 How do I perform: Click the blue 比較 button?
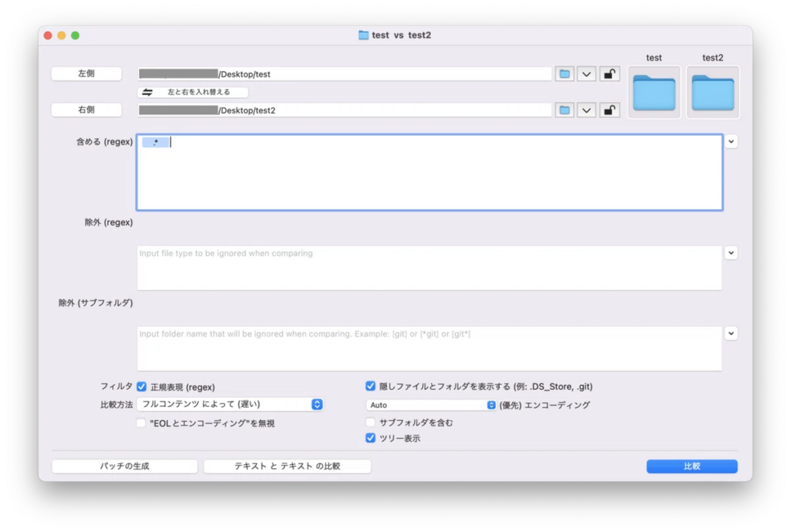coord(691,466)
